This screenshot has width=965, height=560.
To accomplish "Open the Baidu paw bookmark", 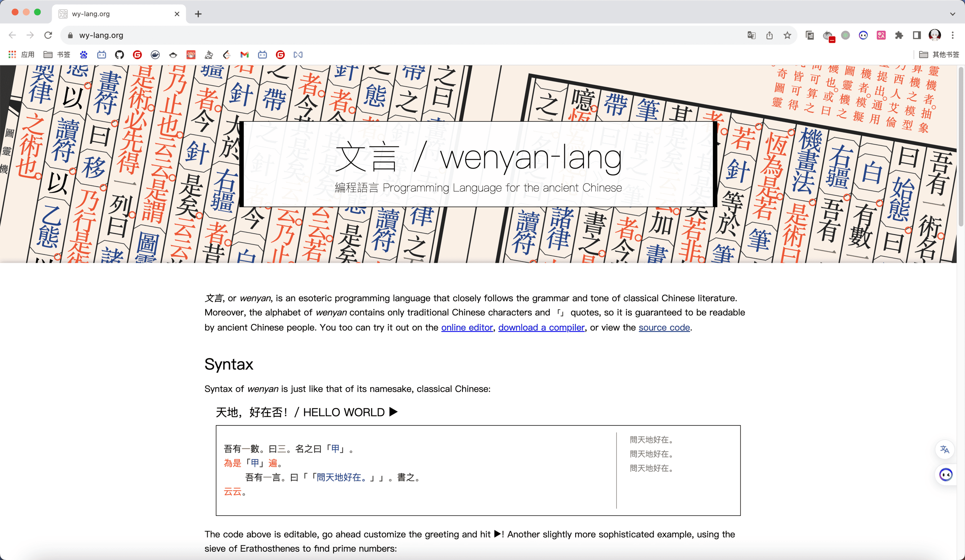I will point(83,55).
